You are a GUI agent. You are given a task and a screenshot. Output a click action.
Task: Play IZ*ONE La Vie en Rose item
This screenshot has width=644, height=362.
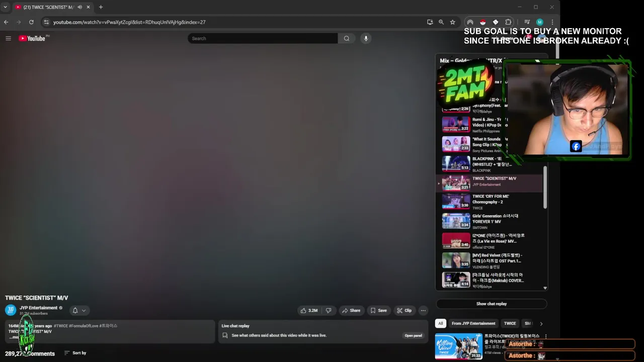[490, 242]
